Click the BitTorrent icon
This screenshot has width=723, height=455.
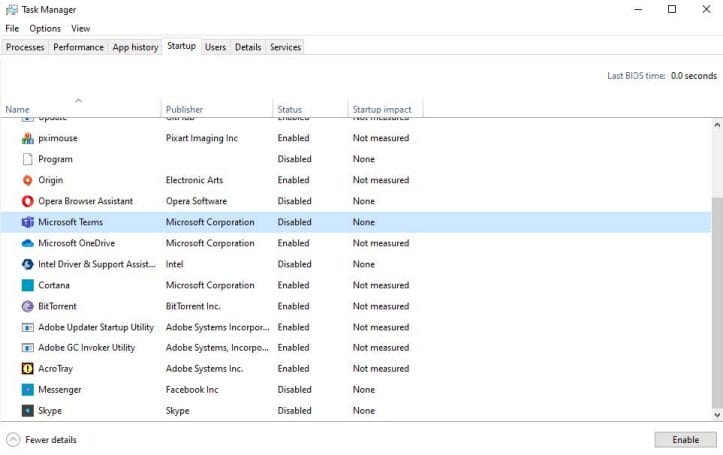28,306
